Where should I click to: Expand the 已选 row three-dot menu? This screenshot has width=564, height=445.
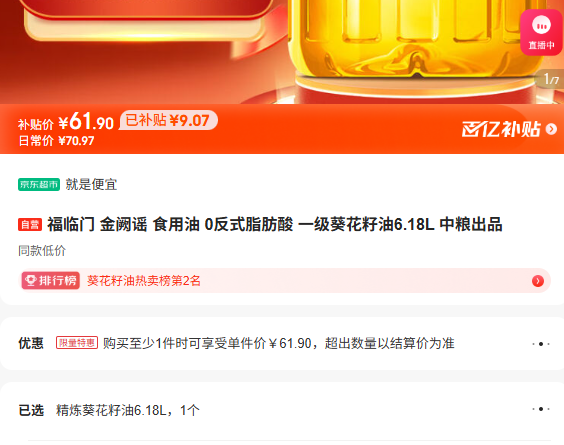click(541, 409)
